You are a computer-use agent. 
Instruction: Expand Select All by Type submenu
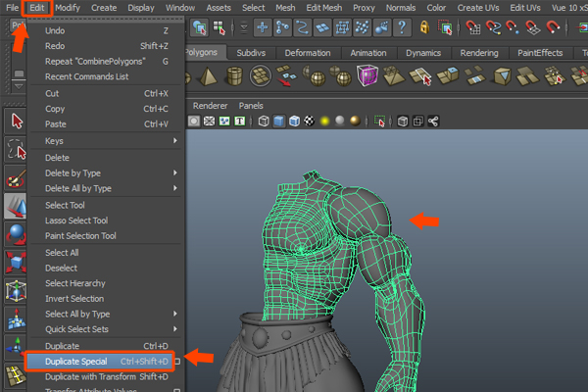(174, 314)
